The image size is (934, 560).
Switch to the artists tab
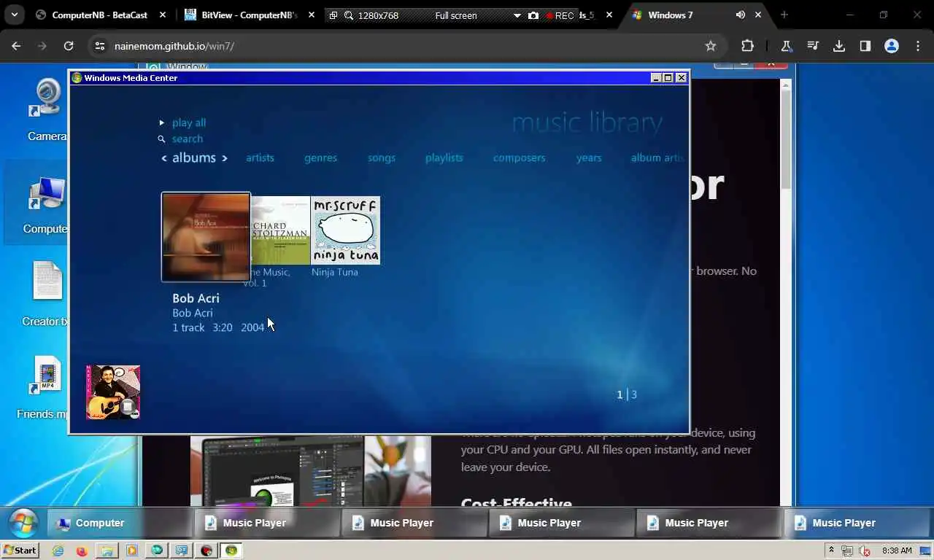pos(260,157)
